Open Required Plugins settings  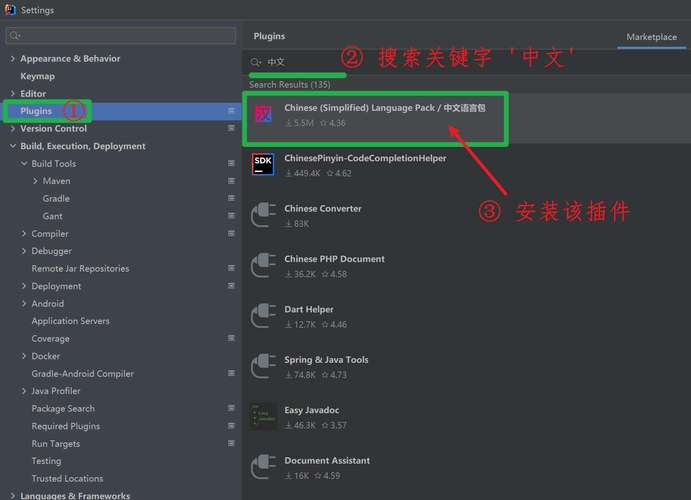click(x=66, y=426)
